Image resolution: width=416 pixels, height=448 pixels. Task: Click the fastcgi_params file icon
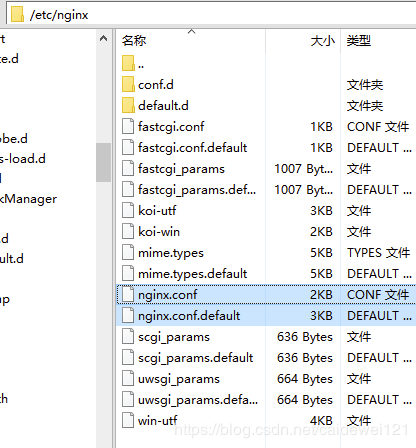click(128, 168)
